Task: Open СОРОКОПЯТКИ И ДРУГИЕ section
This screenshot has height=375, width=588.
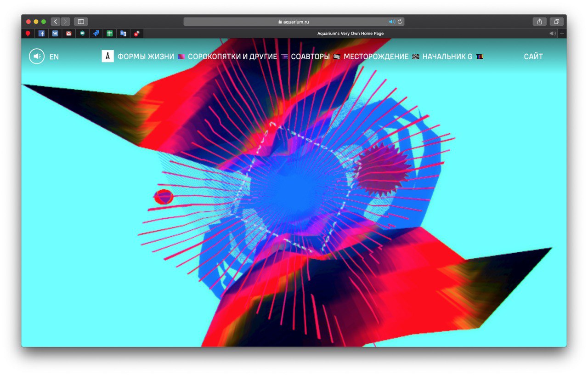Action: click(232, 57)
